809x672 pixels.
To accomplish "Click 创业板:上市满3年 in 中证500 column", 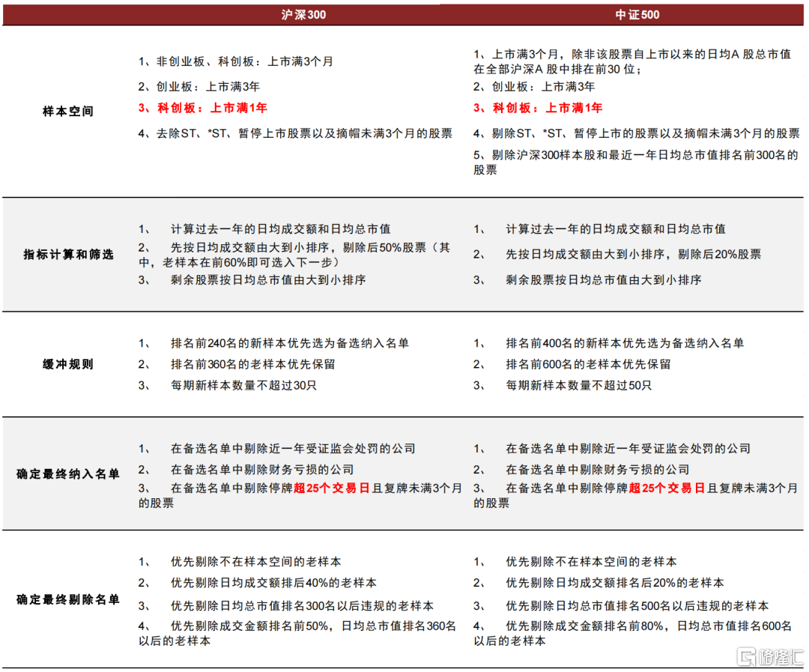I will (x=535, y=86).
